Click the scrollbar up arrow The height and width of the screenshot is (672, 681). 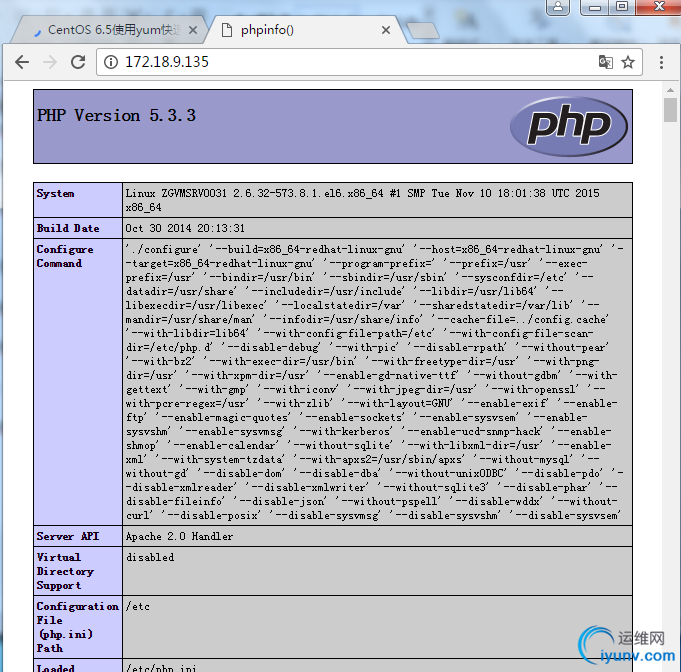(x=670, y=90)
